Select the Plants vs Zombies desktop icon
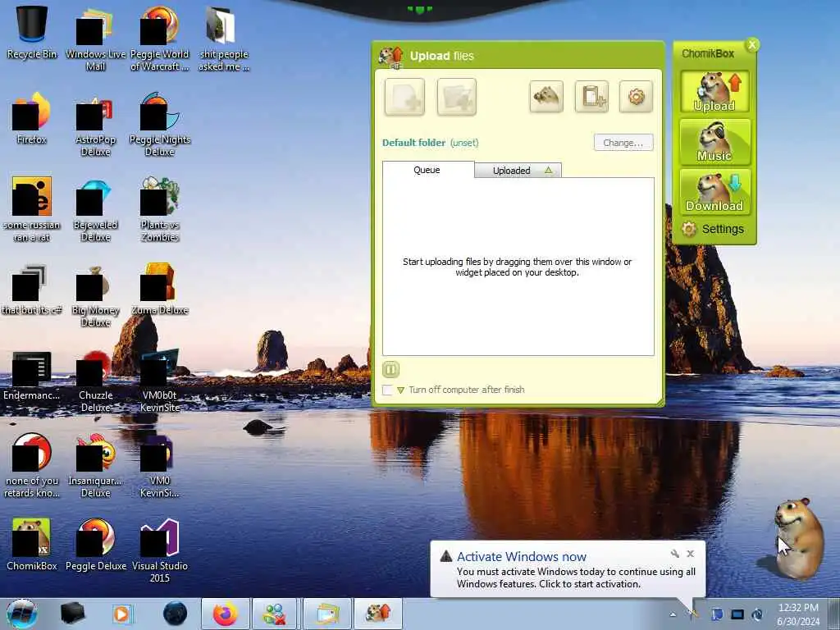Screen dimensions: 840x630 (x=160, y=210)
